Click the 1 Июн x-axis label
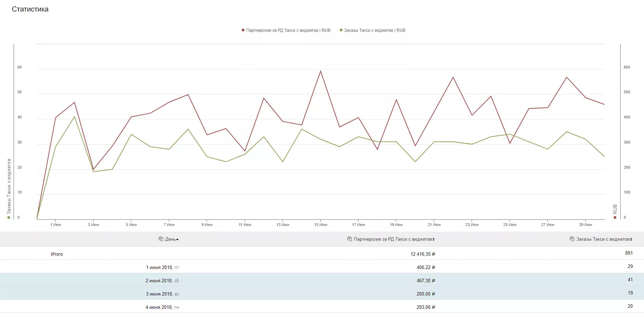 (x=55, y=225)
